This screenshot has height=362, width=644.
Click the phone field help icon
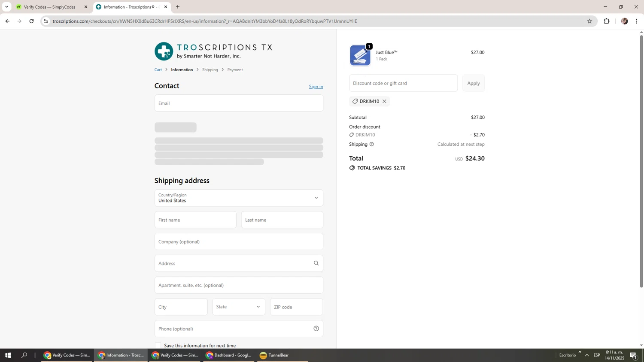tap(316, 329)
